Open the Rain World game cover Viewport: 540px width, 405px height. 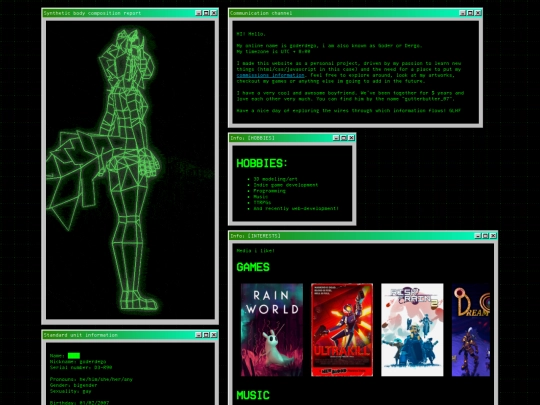[x=272, y=330]
